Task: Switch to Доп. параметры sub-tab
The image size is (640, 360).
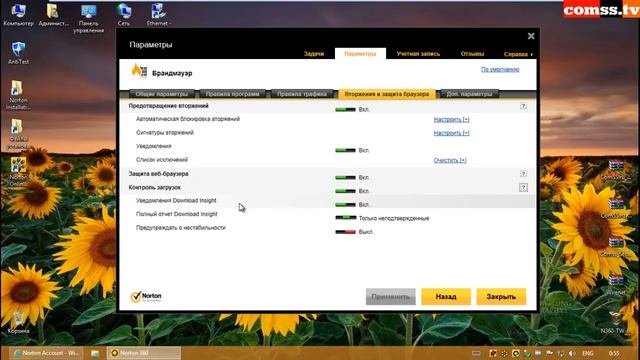Action: click(469, 94)
